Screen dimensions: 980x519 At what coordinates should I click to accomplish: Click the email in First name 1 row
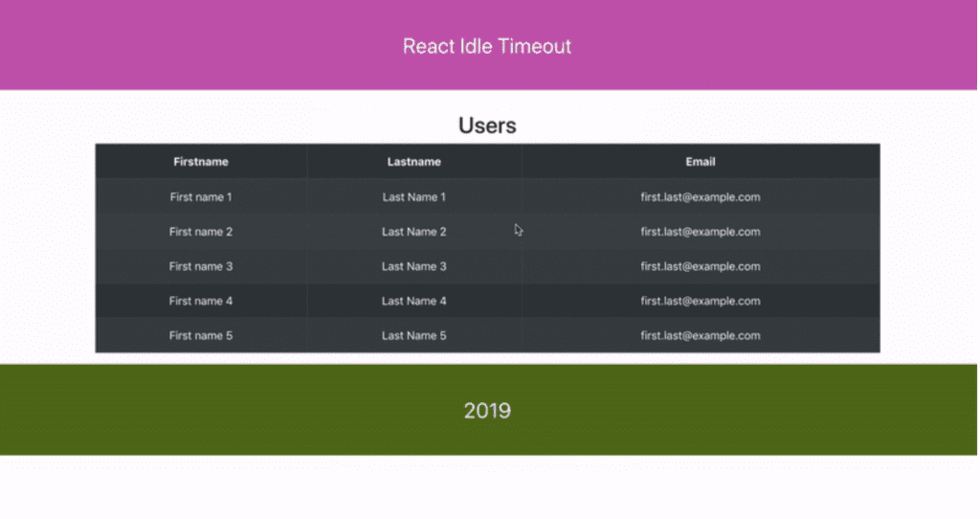(x=700, y=197)
